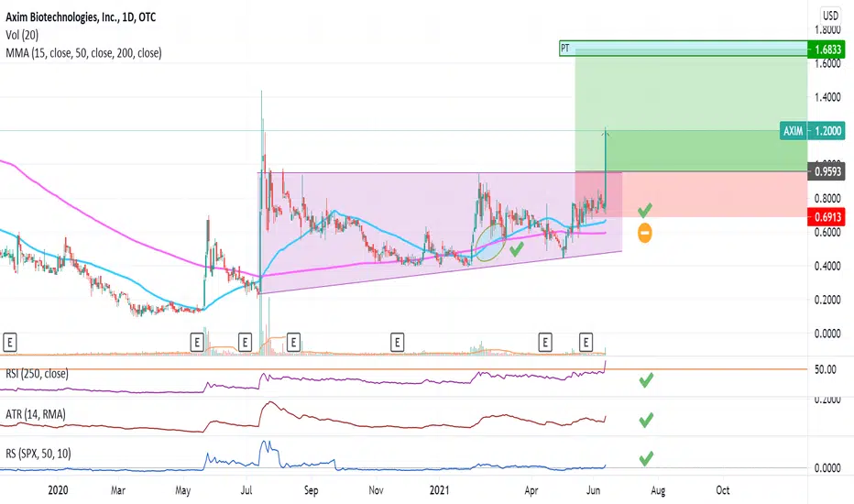The image size is (854, 504).
Task: Click the 0.9593 entry price tag
Action: [827, 171]
